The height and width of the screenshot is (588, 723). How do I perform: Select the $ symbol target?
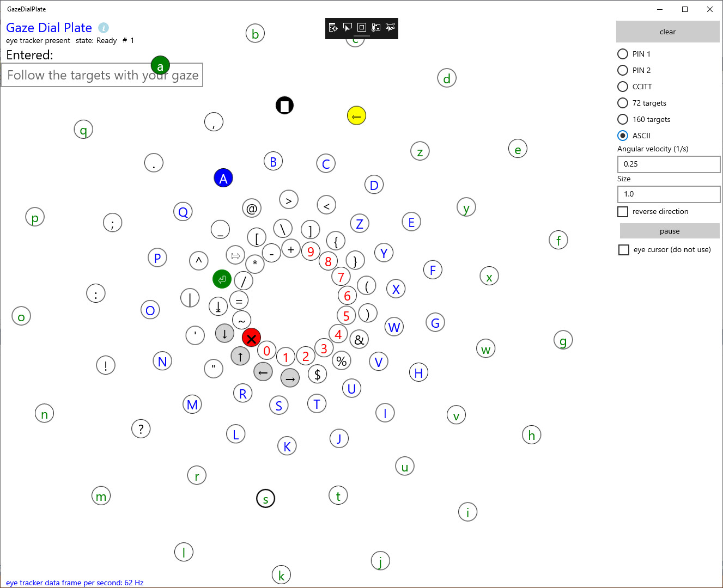click(x=318, y=374)
